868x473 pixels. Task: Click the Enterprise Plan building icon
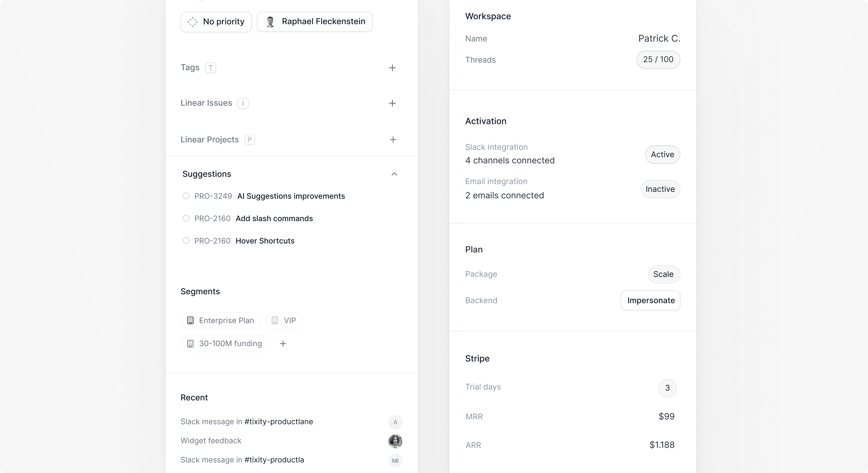pyautogui.click(x=190, y=320)
